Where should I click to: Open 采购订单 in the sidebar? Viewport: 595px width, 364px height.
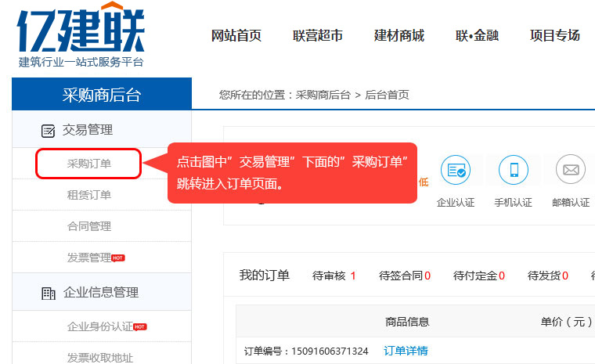88,164
